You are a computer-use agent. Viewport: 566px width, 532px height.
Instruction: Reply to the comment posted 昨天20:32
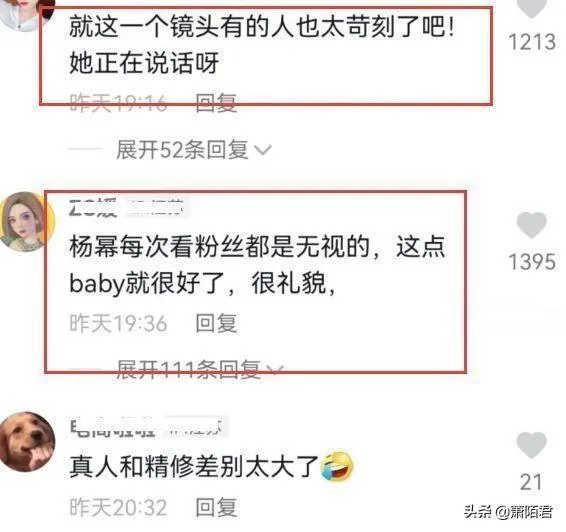coord(216,507)
